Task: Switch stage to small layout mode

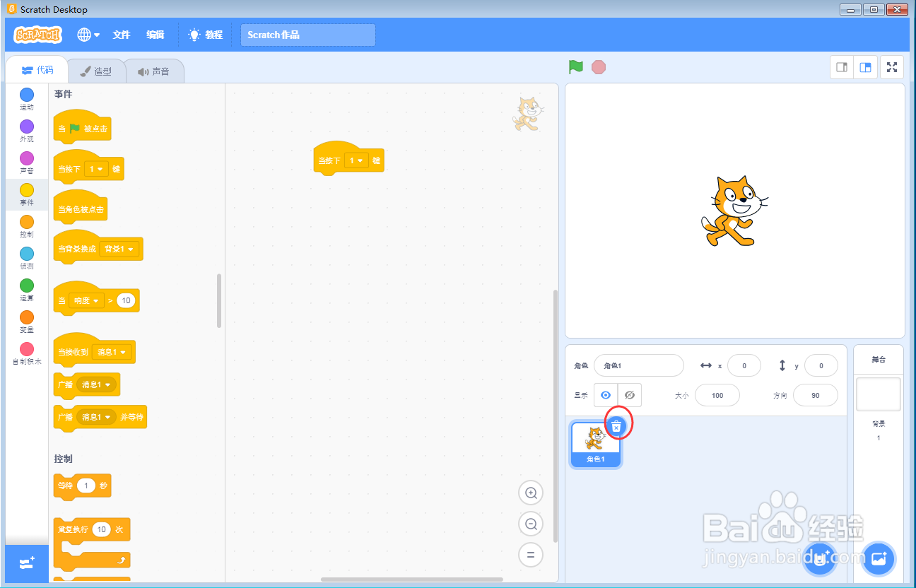Action: [x=840, y=66]
